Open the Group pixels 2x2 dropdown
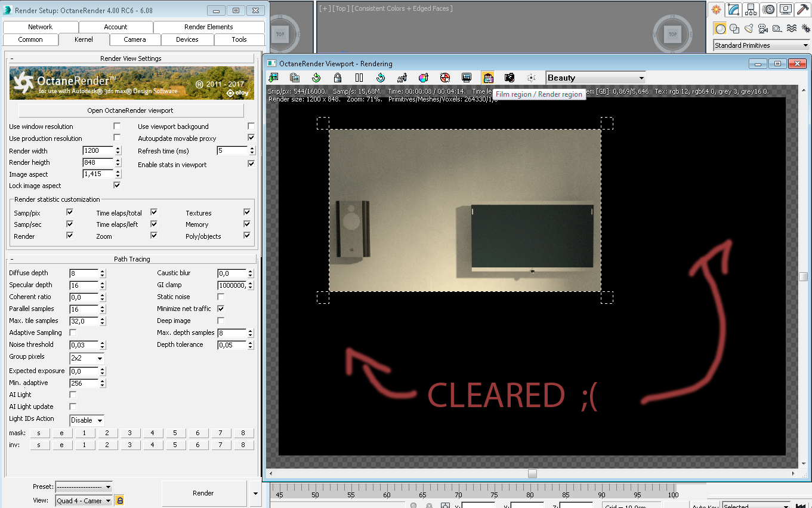 [87, 358]
